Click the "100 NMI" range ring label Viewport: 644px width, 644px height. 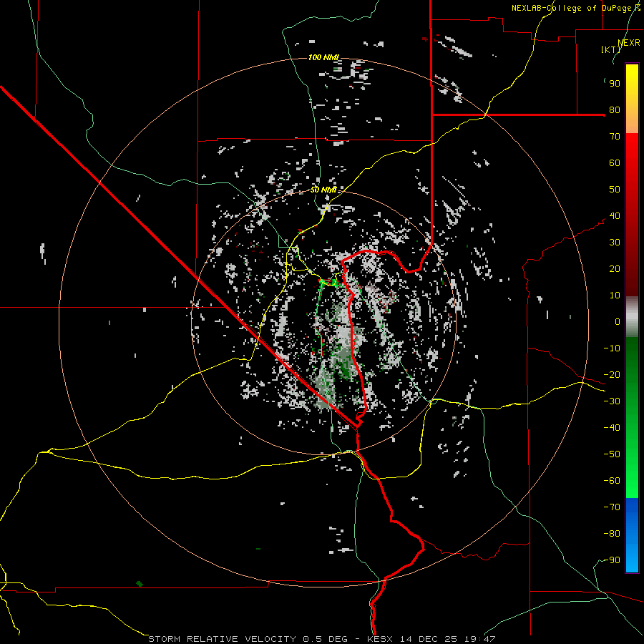pos(323,57)
